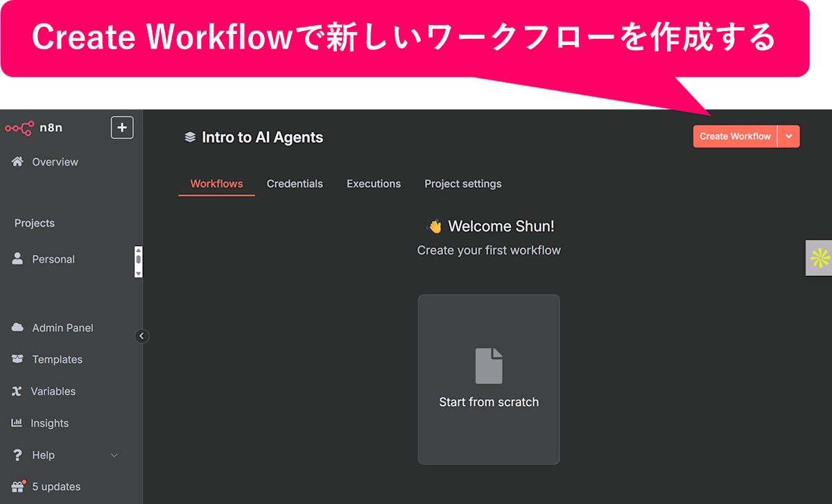Click the blank document icon in the card
The height and width of the screenshot is (504, 832).
489,366
